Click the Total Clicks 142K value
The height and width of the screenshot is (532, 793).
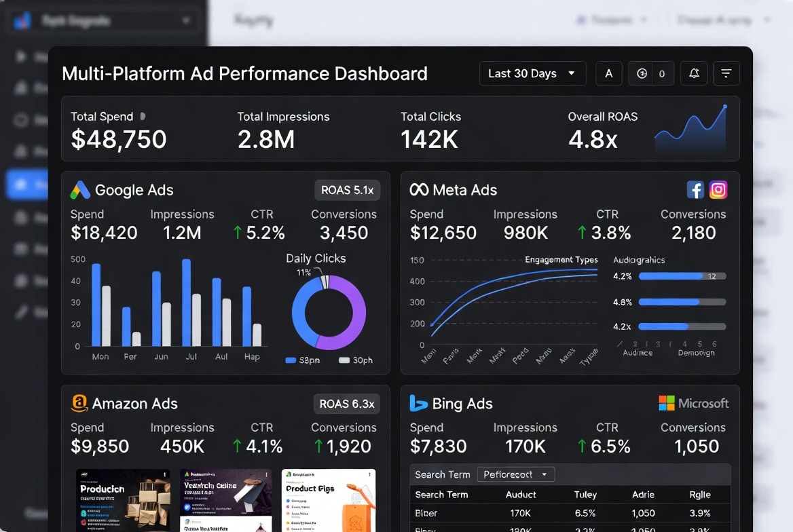[429, 139]
